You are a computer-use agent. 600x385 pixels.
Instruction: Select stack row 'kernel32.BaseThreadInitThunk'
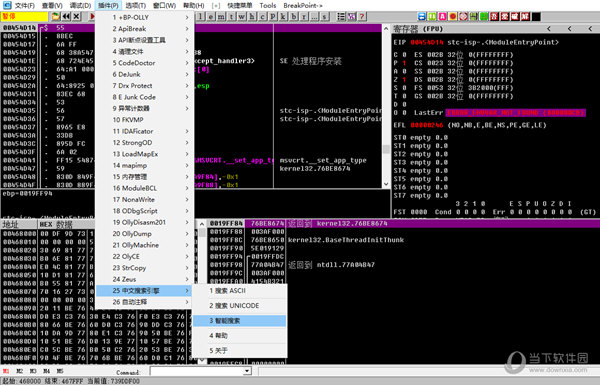[x=346, y=240]
